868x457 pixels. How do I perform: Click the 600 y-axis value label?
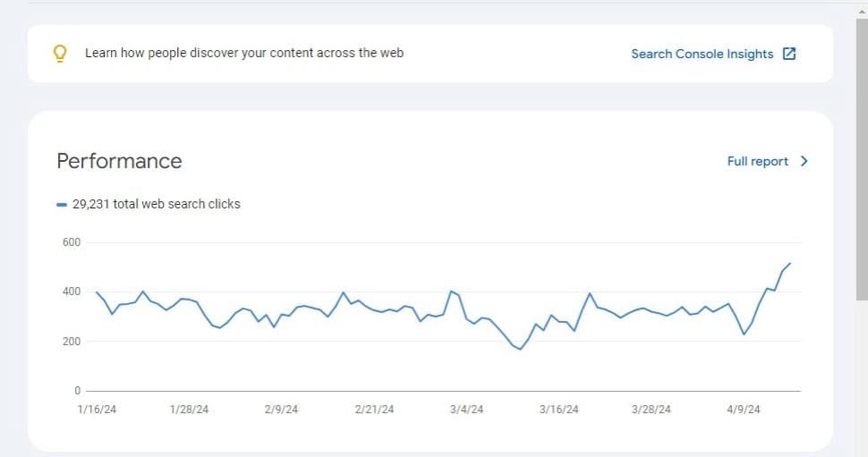pyautogui.click(x=72, y=242)
